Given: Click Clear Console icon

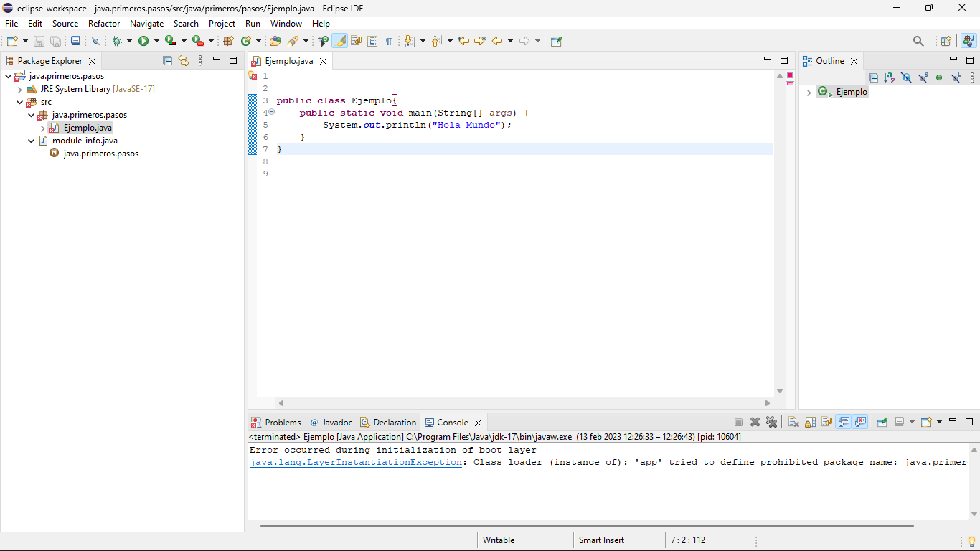Looking at the screenshot, I should (793, 423).
